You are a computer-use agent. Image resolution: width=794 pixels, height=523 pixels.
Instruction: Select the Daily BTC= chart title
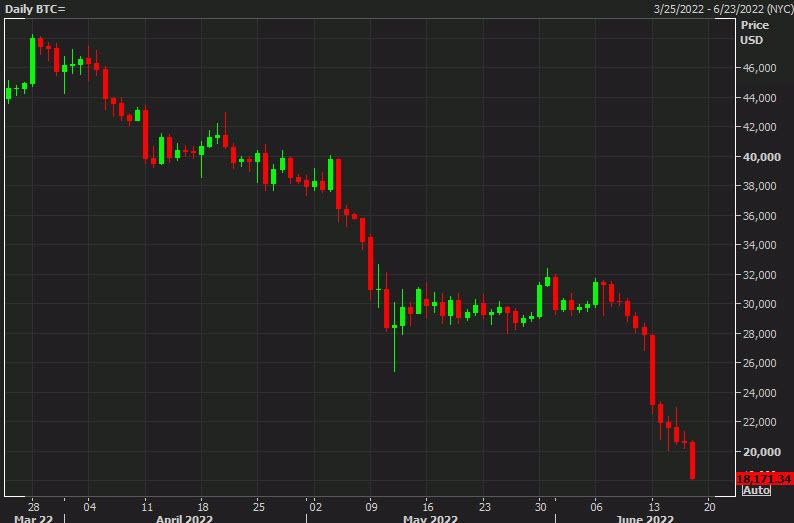(x=35, y=9)
